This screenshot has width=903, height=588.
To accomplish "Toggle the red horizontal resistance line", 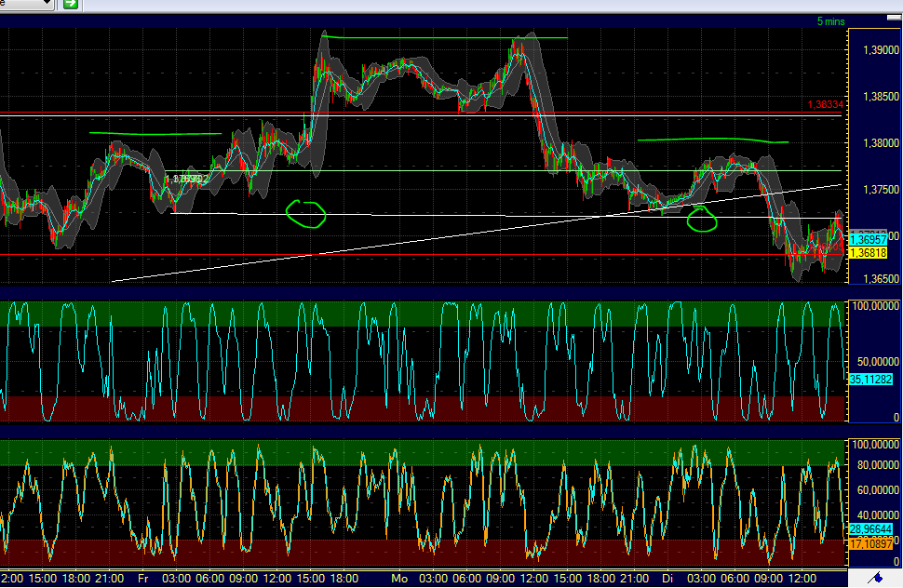I will tap(419, 113).
